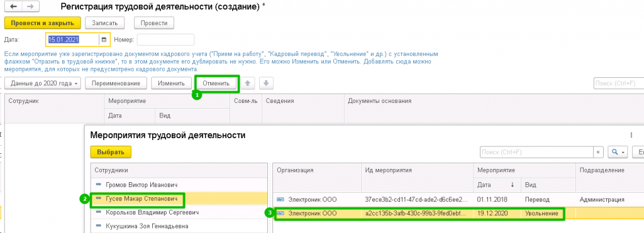Move row down with the down arrow
644x233 pixels.
click(x=266, y=84)
